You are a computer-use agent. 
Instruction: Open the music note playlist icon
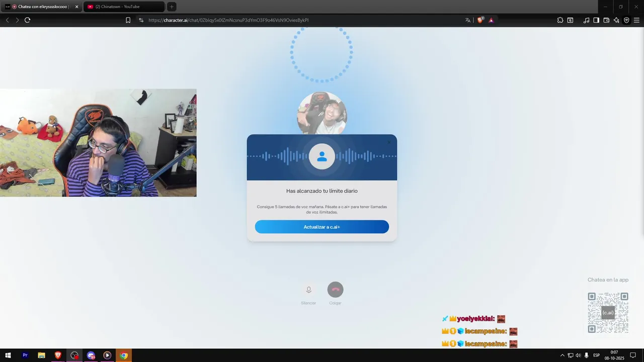(586, 20)
